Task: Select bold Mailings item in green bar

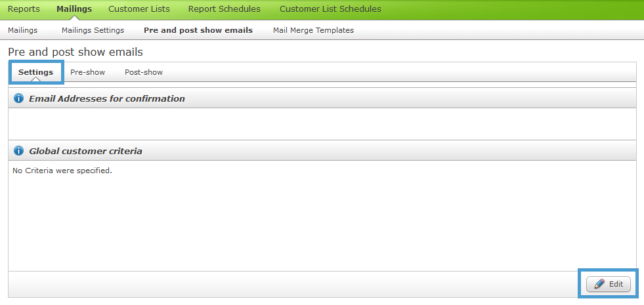Action: [x=74, y=9]
